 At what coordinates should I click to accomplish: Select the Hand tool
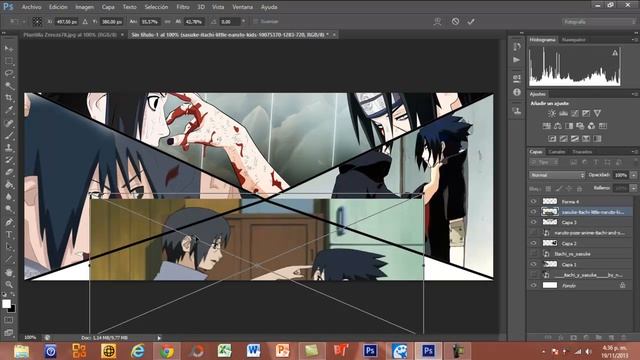coord(9,272)
